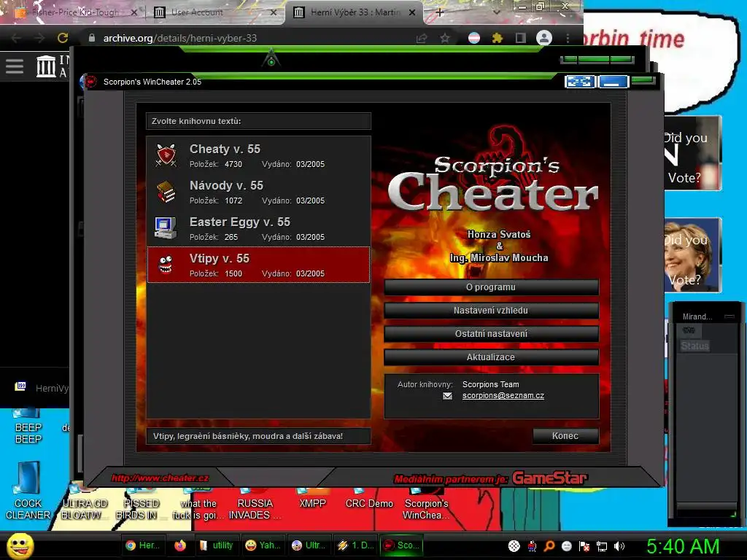Switch to the Yah... taskbar window
This screenshot has height=560, width=747.
[263, 545]
